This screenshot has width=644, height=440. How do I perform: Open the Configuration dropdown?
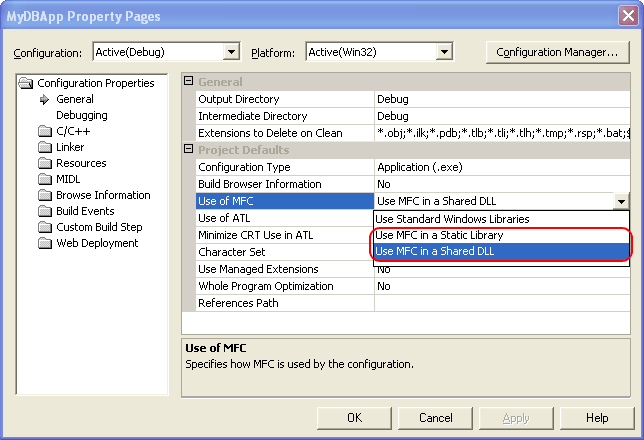[x=232, y=52]
